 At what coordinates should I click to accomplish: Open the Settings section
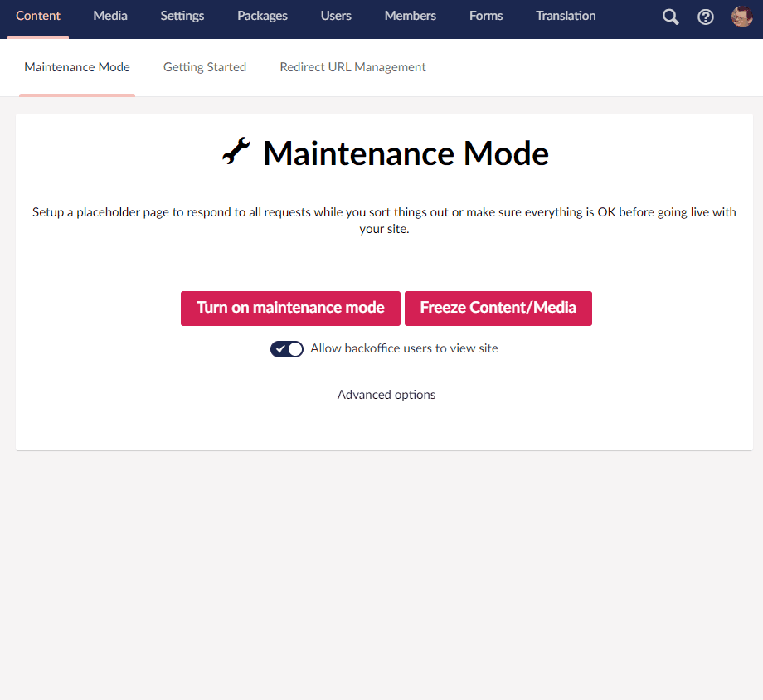click(x=182, y=16)
